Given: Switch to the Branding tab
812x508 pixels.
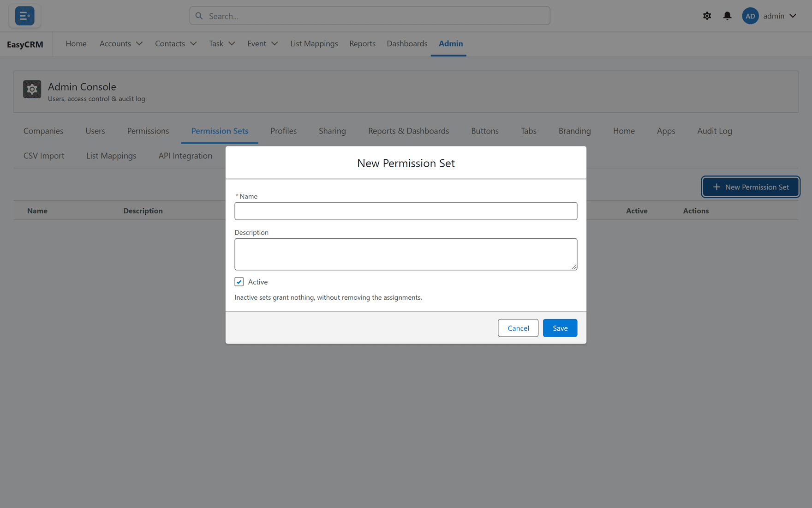Looking at the screenshot, I should 574,131.
